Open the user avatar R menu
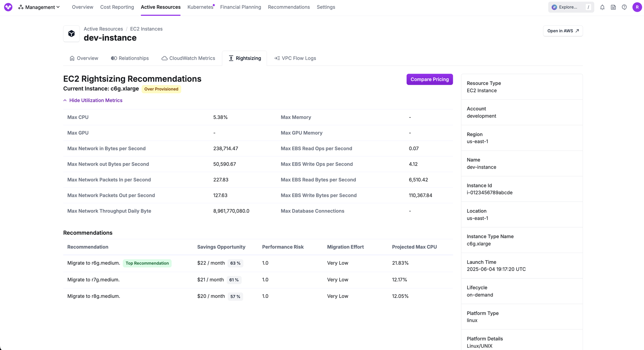The width and height of the screenshot is (644, 350). [637, 7]
